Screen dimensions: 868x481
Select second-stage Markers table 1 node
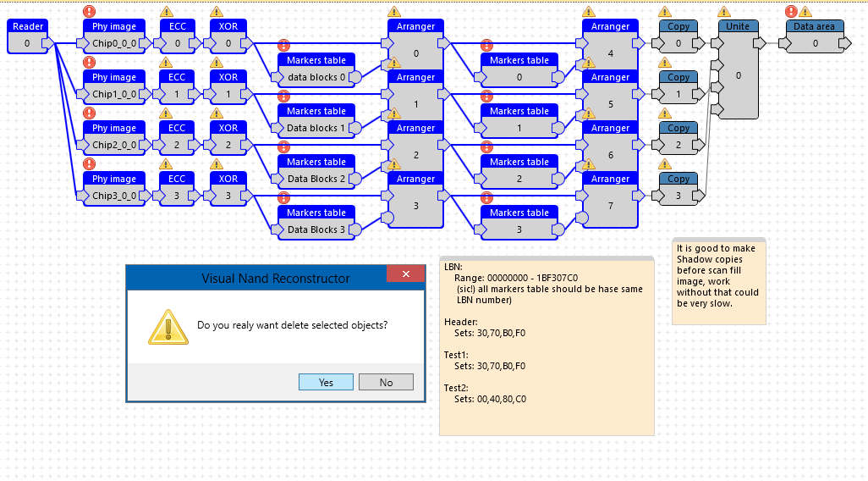519,121
